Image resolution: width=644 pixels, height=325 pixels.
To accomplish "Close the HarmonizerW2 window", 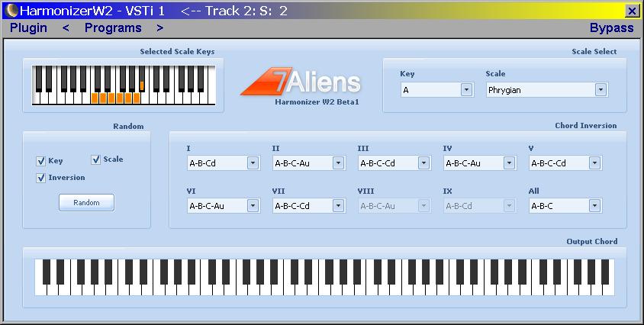I will tap(632, 11).
